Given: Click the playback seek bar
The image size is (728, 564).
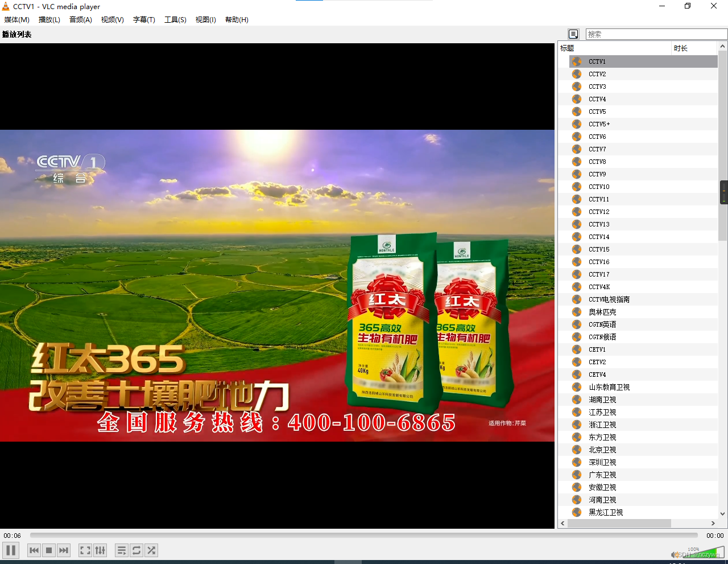Looking at the screenshot, I should 364,536.
